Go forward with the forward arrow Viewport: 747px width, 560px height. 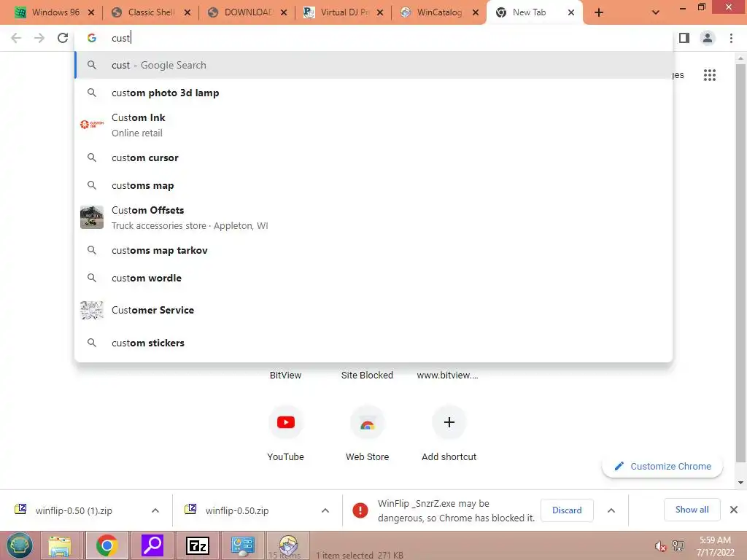[39, 38]
